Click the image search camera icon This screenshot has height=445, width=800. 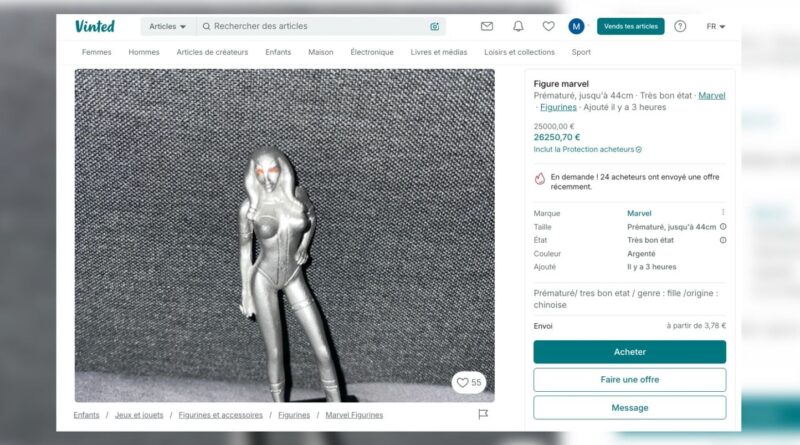coord(434,27)
